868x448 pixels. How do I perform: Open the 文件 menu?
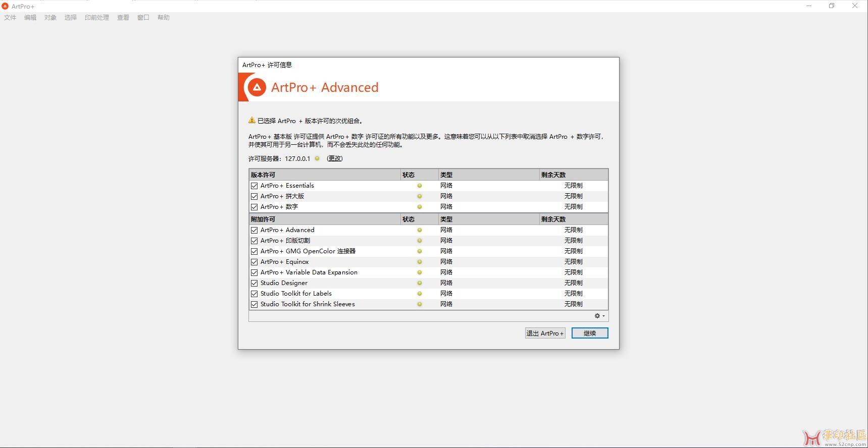pyautogui.click(x=10, y=17)
